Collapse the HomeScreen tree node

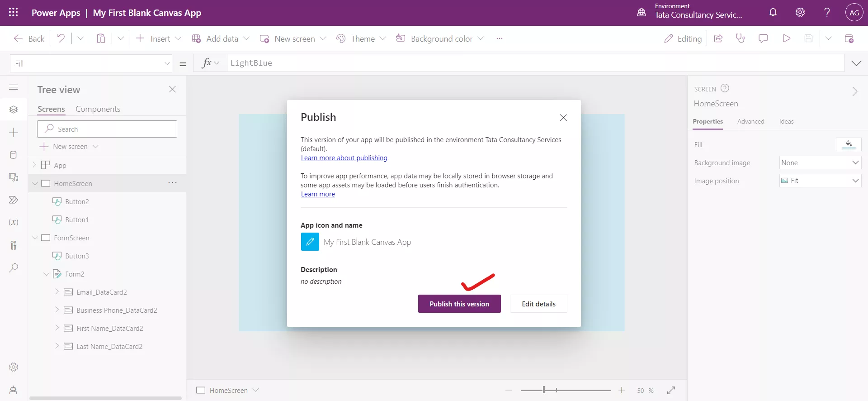coord(35,183)
